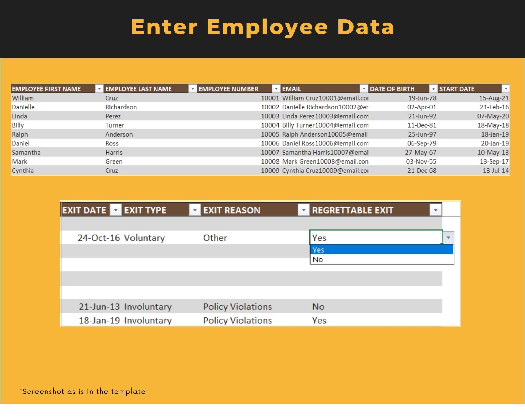Open the filter on EXIT TYPE column

tap(194, 210)
